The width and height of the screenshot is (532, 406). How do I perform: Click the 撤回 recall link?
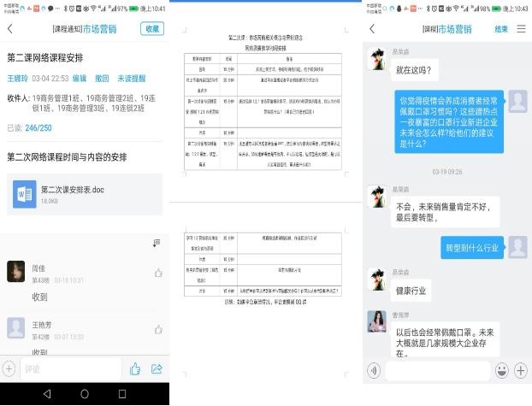coord(102,77)
